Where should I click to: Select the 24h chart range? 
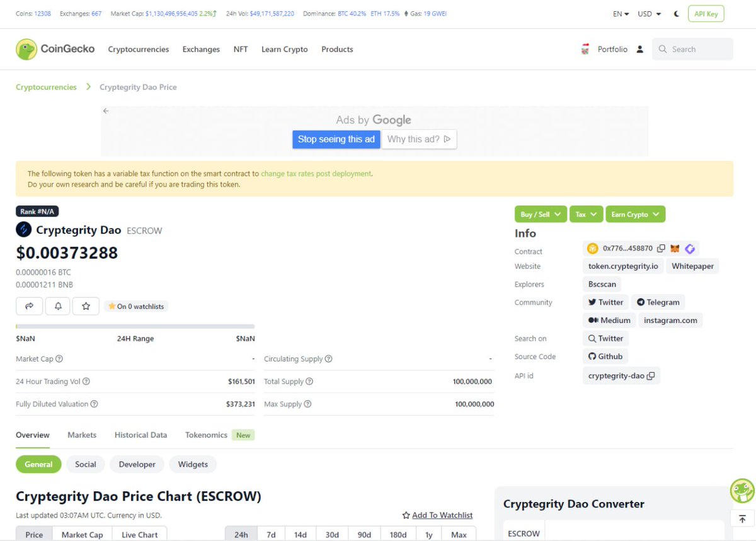pyautogui.click(x=241, y=534)
